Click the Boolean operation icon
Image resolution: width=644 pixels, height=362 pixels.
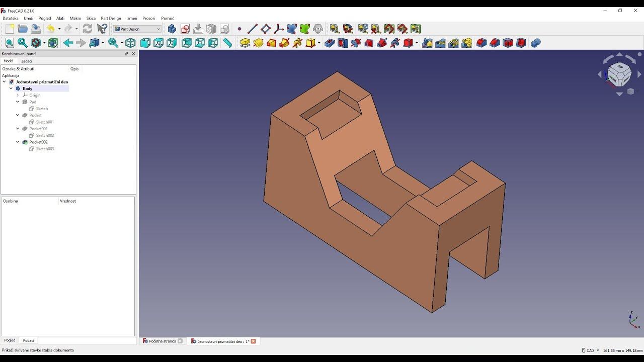(535, 43)
